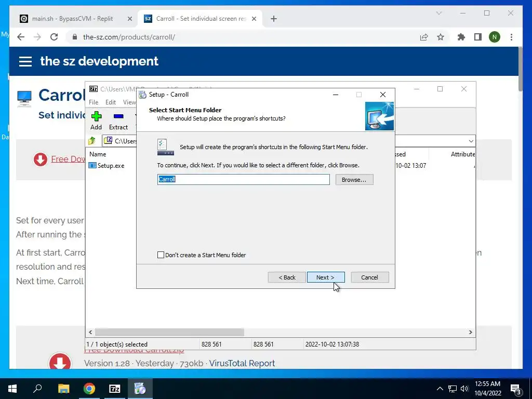Click the Attributes column header in 7-Zip
The image size is (532, 399).
pos(463,154)
